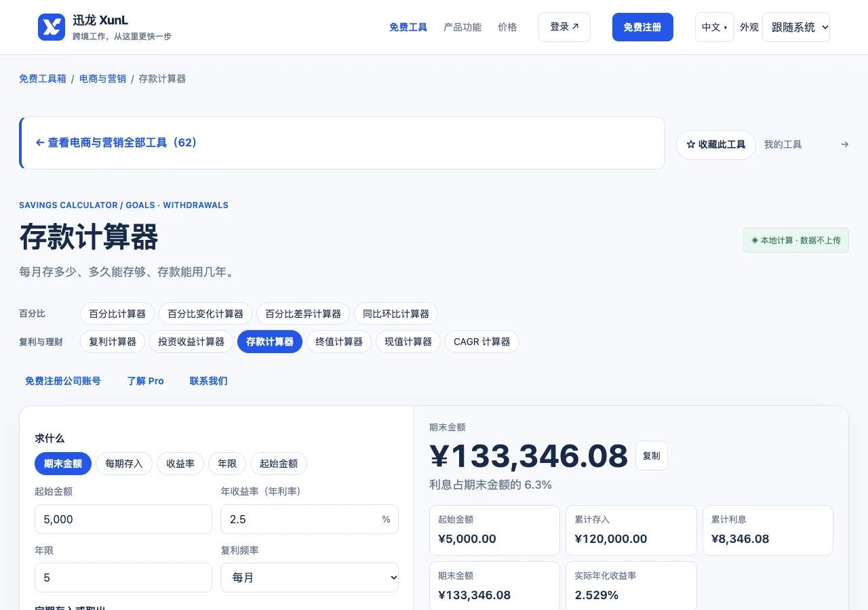Go to 免费工具箱 breadcrumb

[x=43, y=79]
